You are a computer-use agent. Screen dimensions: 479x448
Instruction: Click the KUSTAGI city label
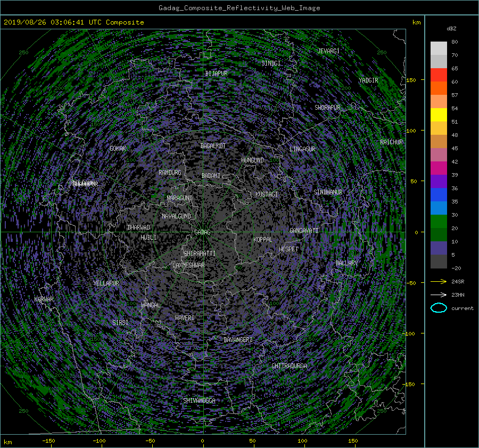point(267,194)
